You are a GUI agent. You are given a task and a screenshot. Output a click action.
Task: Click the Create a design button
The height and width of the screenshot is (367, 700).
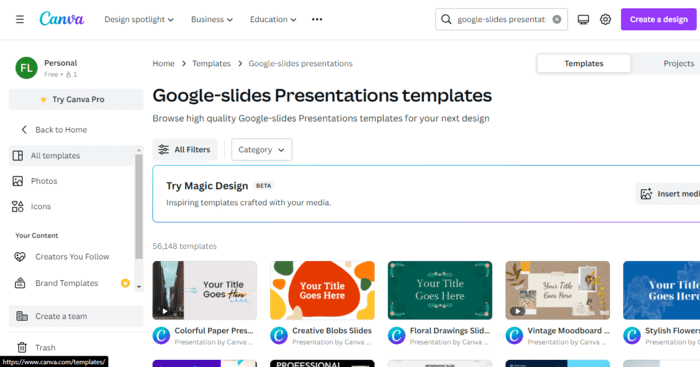pos(658,19)
